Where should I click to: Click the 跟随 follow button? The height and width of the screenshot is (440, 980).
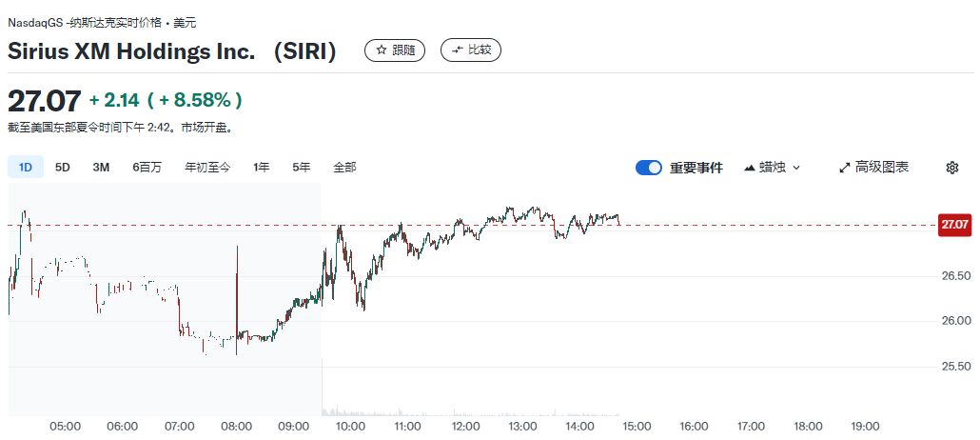(x=394, y=50)
